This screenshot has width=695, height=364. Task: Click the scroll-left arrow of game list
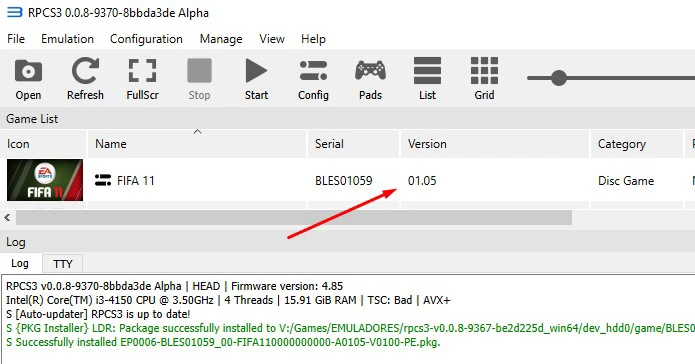[x=7, y=218]
